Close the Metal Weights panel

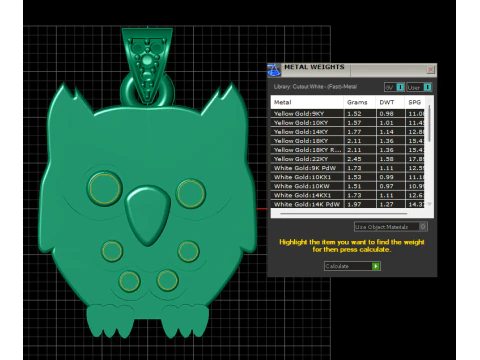tap(430, 69)
